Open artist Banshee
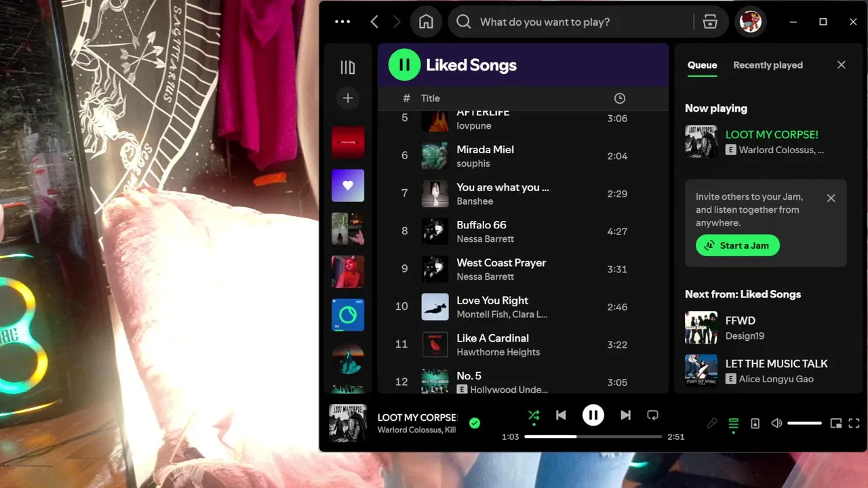Screen dimensions: 868x488 [475, 201]
